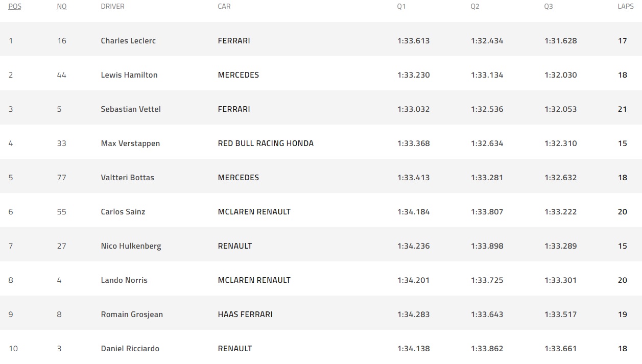Select Sebastian Vettel in the driver list
642x364 pixels.
[131, 109]
